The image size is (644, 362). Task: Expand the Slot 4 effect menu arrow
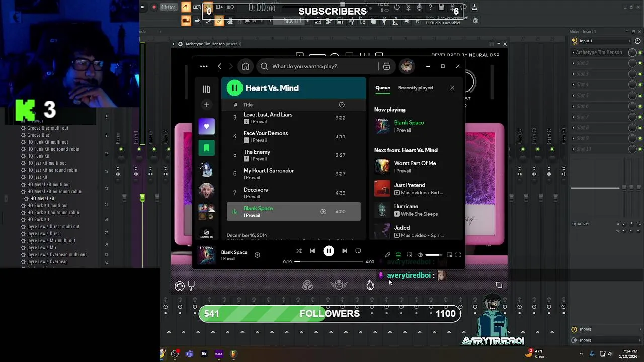click(x=573, y=84)
